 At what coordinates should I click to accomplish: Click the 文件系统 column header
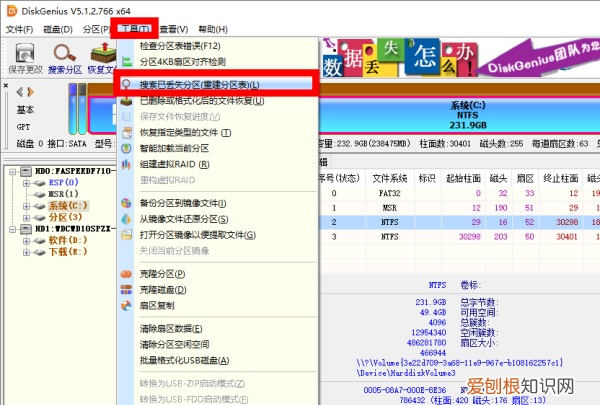pyautogui.click(x=389, y=178)
